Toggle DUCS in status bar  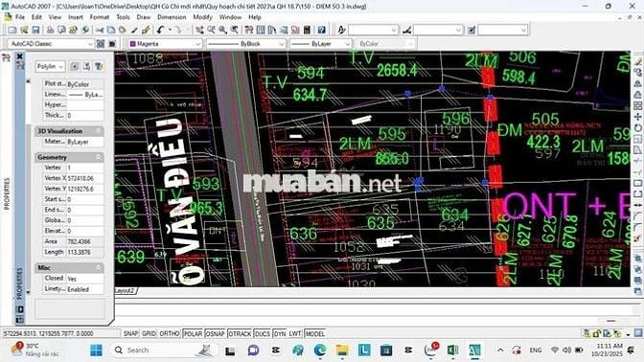[x=262, y=333]
